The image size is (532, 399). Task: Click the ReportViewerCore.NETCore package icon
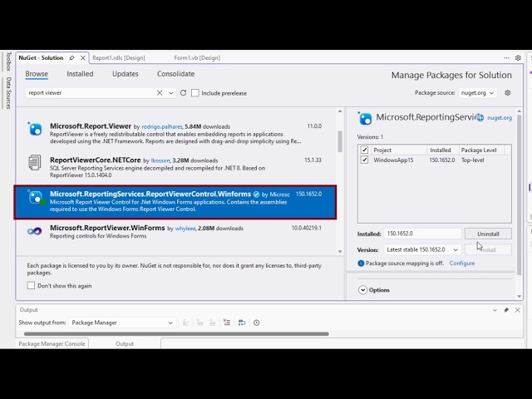[35, 163]
